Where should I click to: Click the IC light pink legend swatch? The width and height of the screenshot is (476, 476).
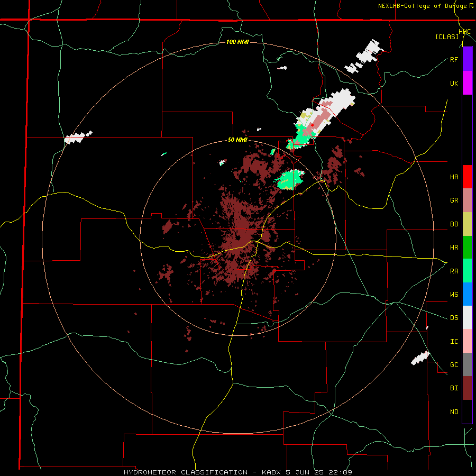point(467,341)
